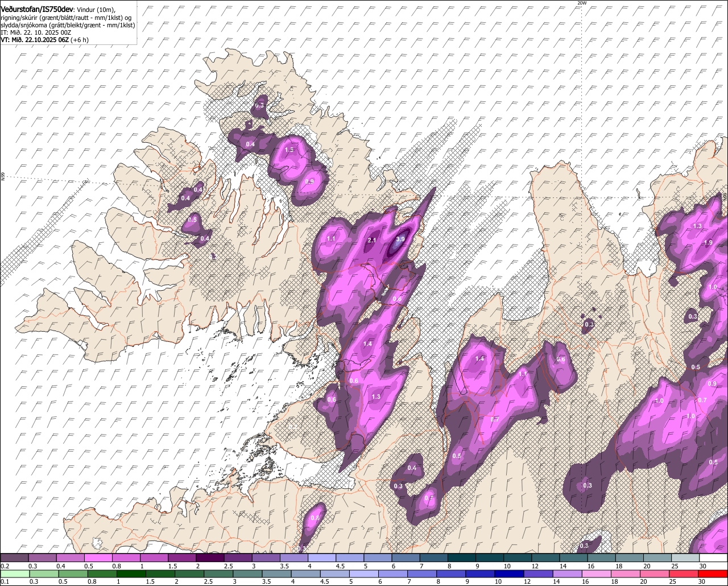Click the 1.9 precipitation value on the map
Image resolution: width=728 pixels, height=586 pixels.
[x=708, y=242]
